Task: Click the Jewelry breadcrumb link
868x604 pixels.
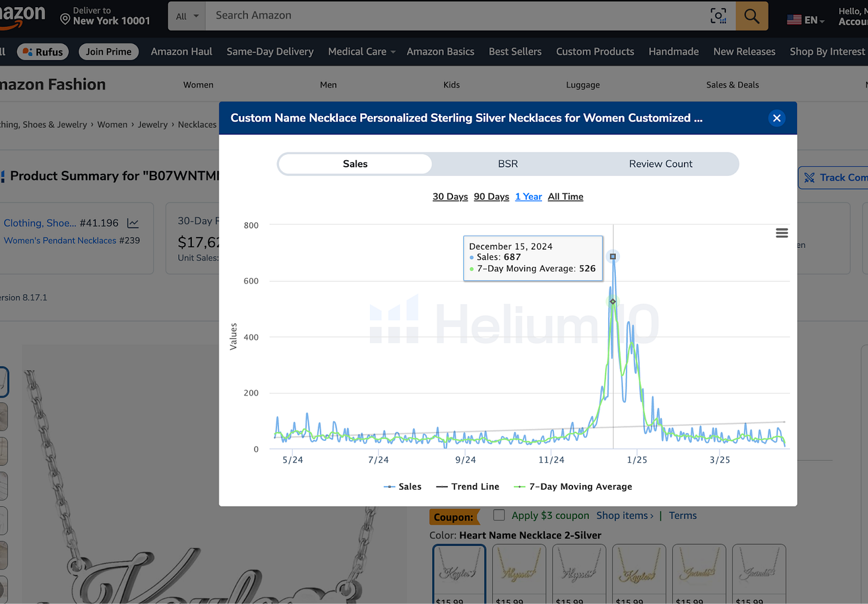Action: pyautogui.click(x=153, y=124)
